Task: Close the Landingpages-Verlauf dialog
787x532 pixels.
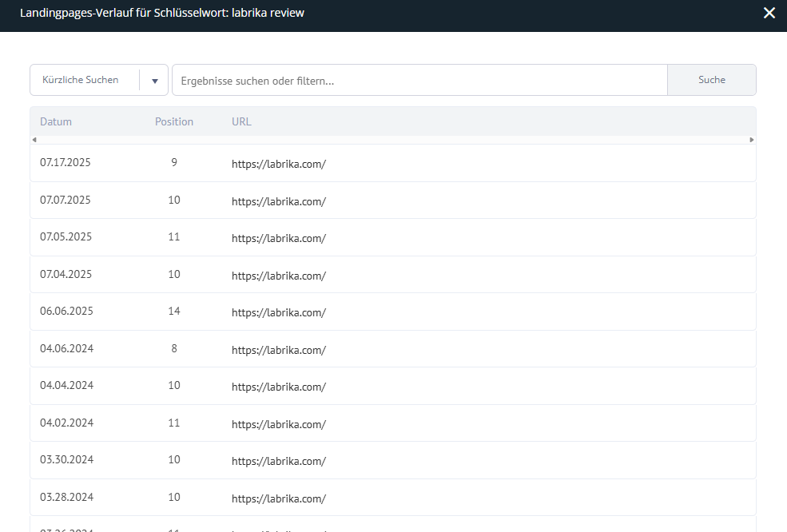Action: [x=769, y=13]
